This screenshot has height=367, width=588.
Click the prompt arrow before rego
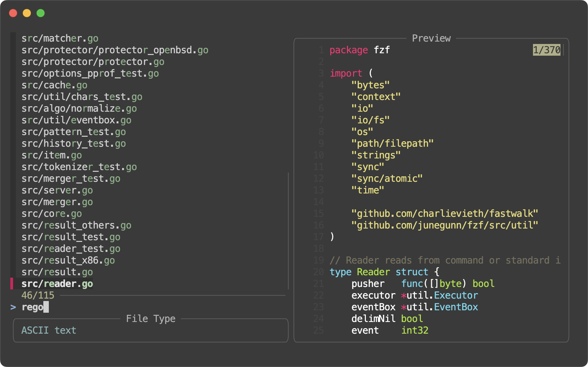click(x=13, y=307)
